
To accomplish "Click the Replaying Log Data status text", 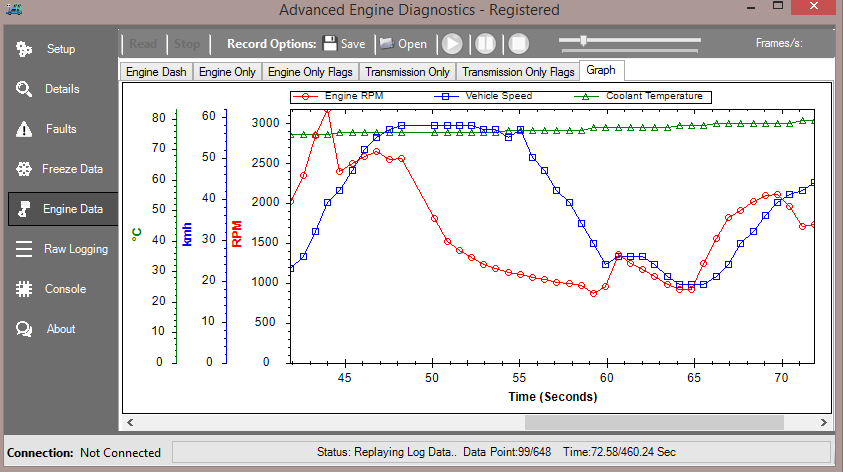I will [387, 452].
